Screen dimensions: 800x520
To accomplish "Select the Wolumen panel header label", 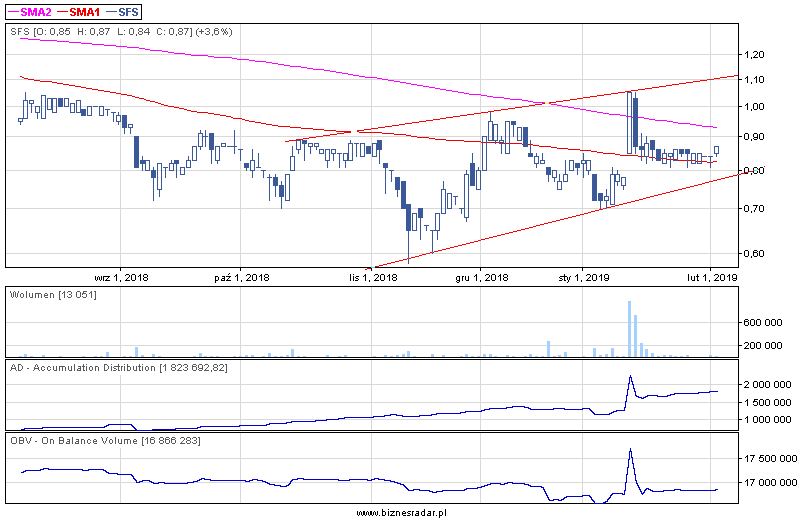I will 52,294.
